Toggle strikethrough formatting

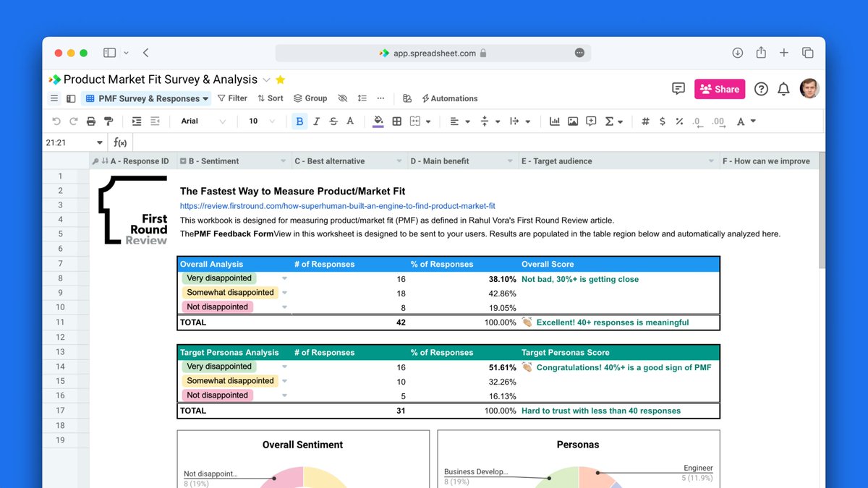coord(333,121)
